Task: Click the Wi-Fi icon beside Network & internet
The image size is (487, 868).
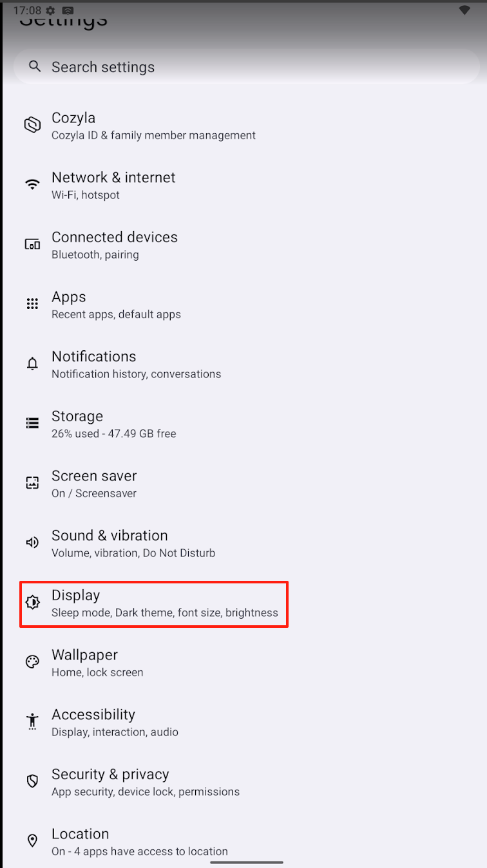Action: click(x=32, y=185)
